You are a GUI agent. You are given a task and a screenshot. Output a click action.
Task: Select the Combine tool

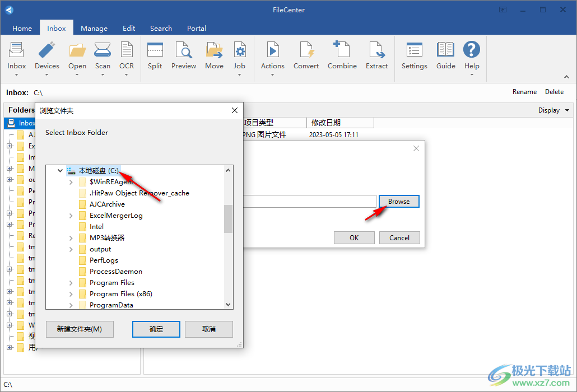(x=342, y=55)
